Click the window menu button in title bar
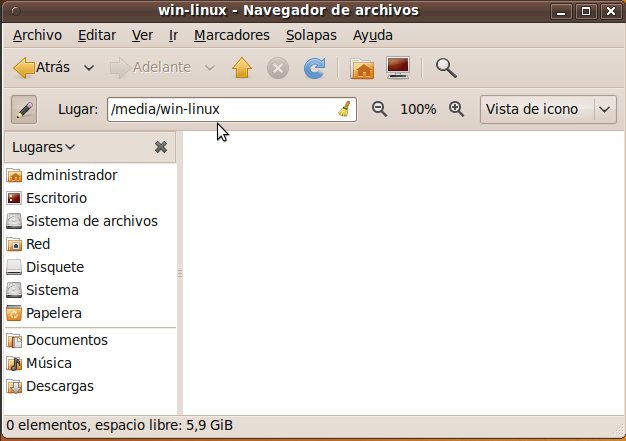This screenshot has height=441, width=626. [x=16, y=11]
